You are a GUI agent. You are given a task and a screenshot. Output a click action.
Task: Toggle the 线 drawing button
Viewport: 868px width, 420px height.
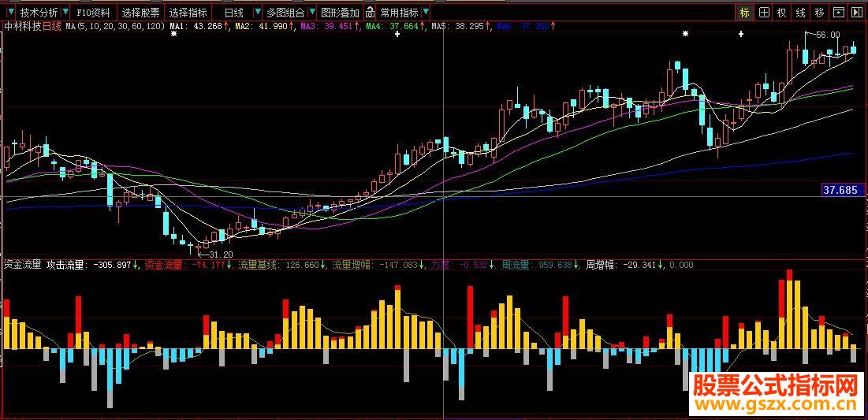pyautogui.click(x=800, y=12)
